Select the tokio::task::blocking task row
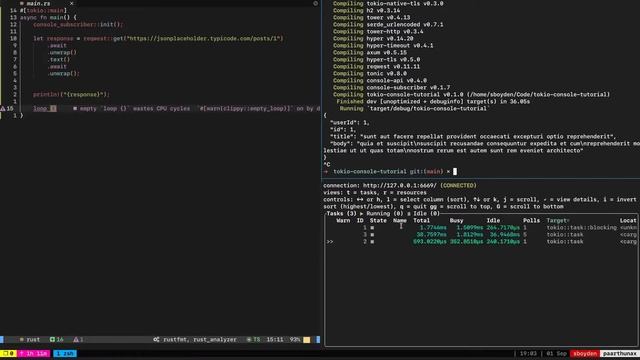This screenshot has height=360, width=640. coord(481,227)
